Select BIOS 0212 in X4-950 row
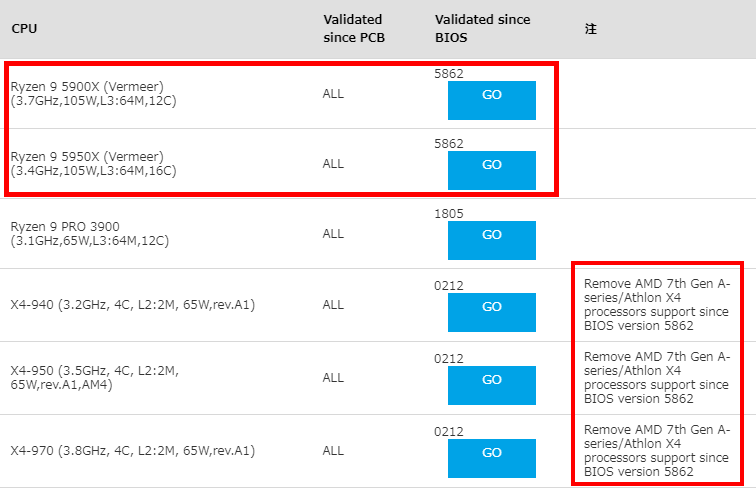The height and width of the screenshot is (488, 756). pyautogui.click(x=448, y=358)
